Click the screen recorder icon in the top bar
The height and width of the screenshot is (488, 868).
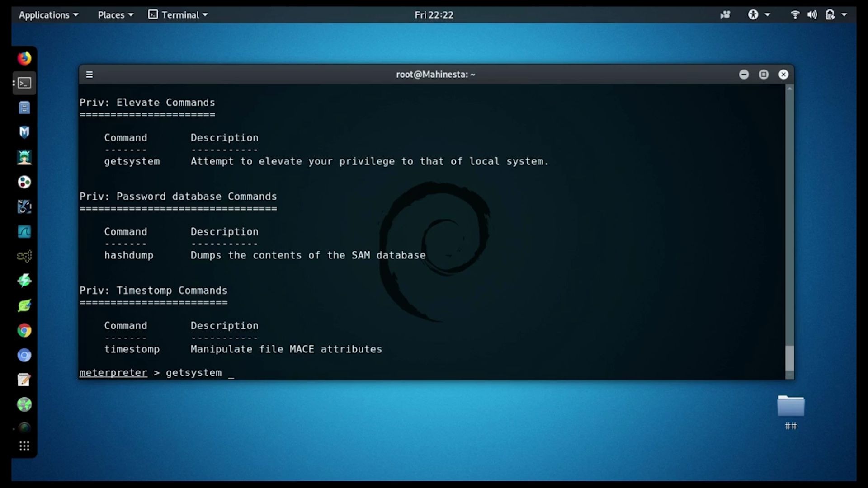(x=725, y=14)
